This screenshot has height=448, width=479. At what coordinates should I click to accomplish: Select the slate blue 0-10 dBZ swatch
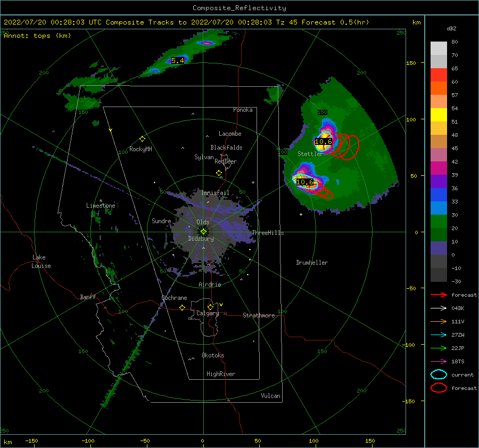[439, 248]
